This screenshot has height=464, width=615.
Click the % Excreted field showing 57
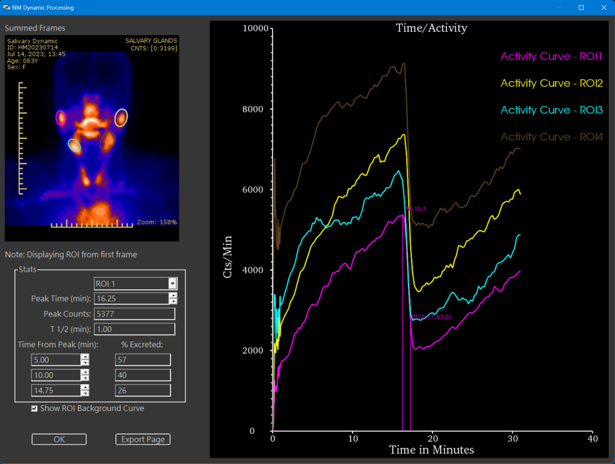[x=143, y=360]
